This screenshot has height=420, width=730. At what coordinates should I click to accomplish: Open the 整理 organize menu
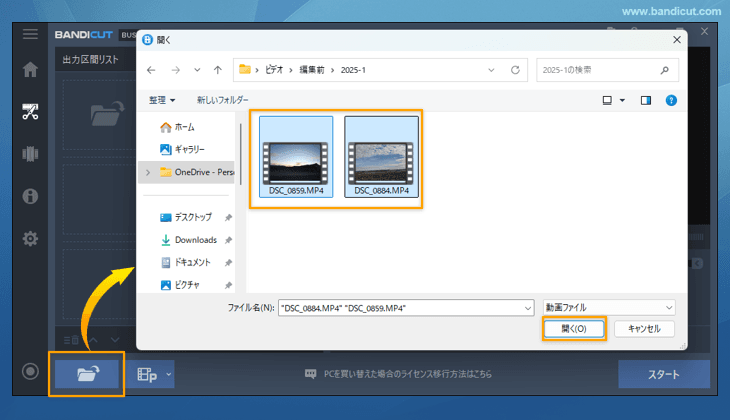pos(162,100)
